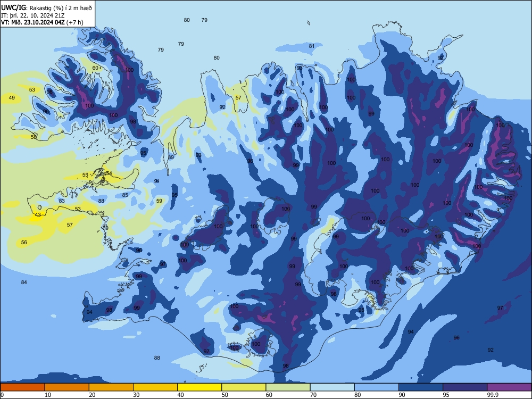Click the 70–80 light blue legend swatch
This screenshot has height=399, width=532.
click(332, 387)
